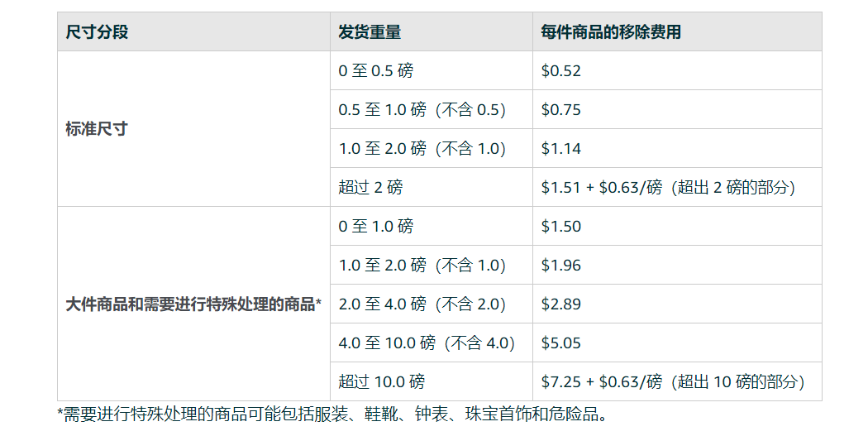Click the $1.50 fee cell
The image size is (868, 436).
[x=561, y=227]
